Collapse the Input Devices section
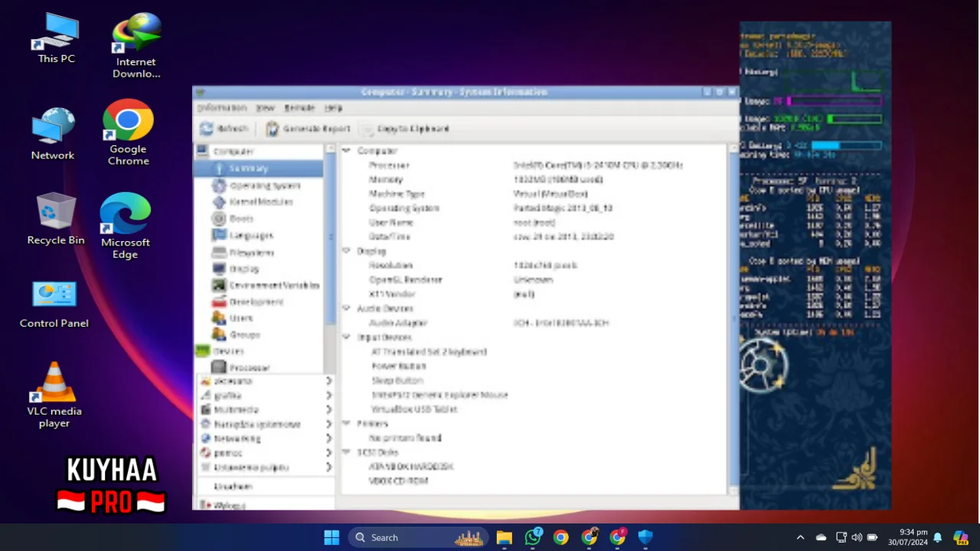Screen dimensions: 980x551 pos(346,337)
